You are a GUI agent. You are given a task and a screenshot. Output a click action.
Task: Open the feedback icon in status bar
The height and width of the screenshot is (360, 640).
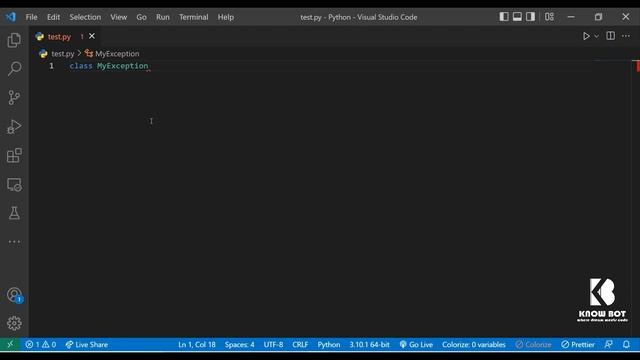(608, 344)
